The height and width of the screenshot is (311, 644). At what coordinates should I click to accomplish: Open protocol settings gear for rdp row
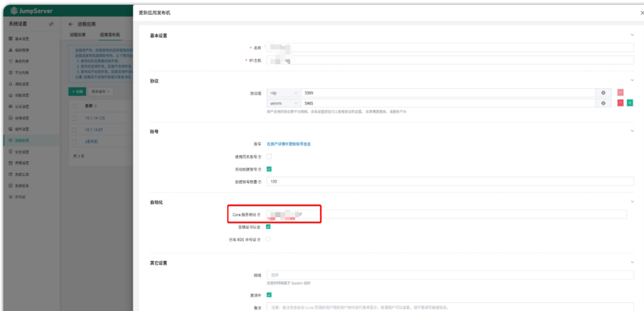(603, 93)
